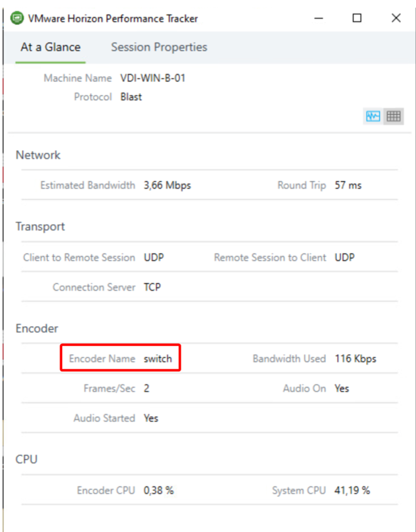Select the machine name VDI-WIN-B-01
The height and width of the screenshot is (532, 416).
click(x=153, y=78)
